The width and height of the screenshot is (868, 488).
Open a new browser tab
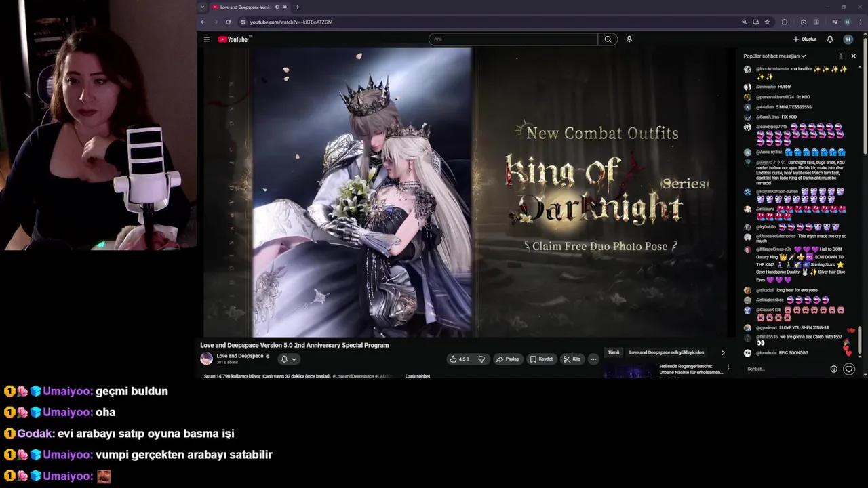tap(297, 7)
